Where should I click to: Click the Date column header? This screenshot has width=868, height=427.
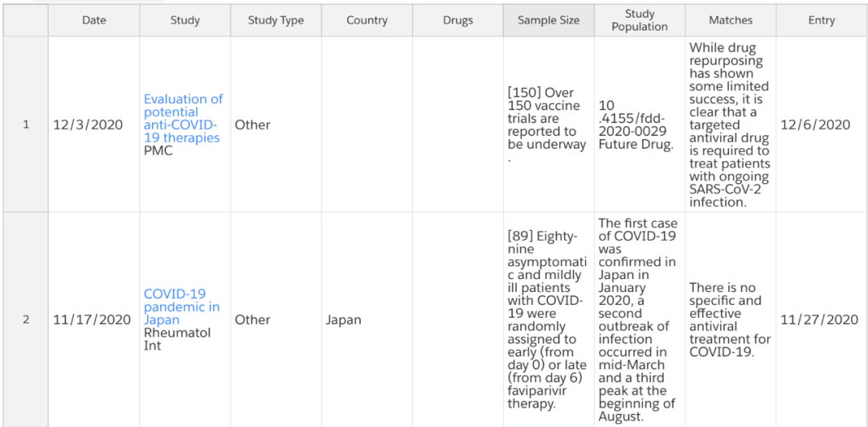coord(94,20)
